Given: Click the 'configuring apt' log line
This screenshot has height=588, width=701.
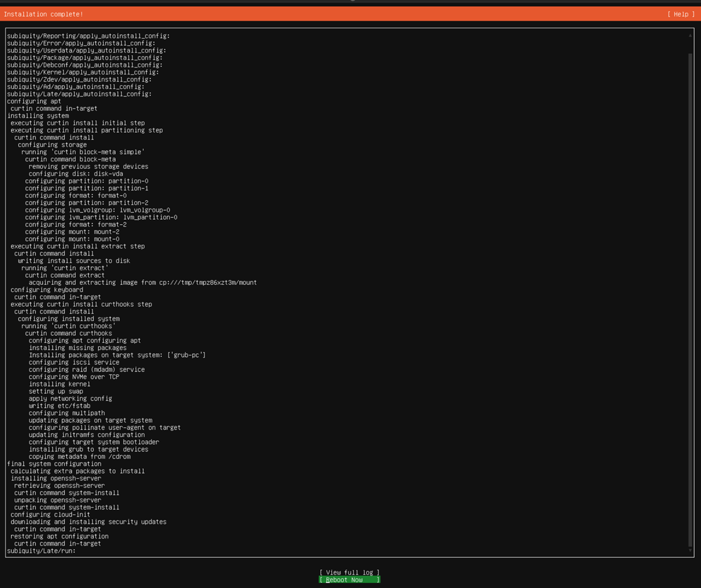Looking at the screenshot, I should [x=34, y=101].
